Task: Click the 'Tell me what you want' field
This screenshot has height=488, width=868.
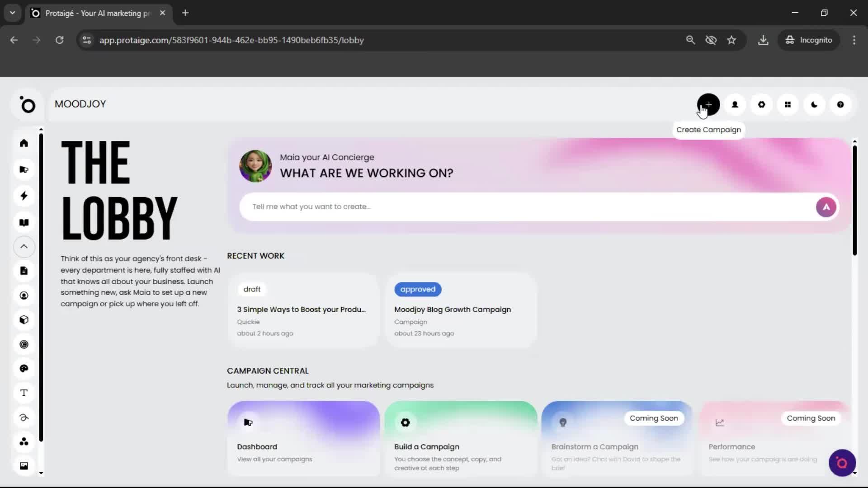Action: coord(524,207)
